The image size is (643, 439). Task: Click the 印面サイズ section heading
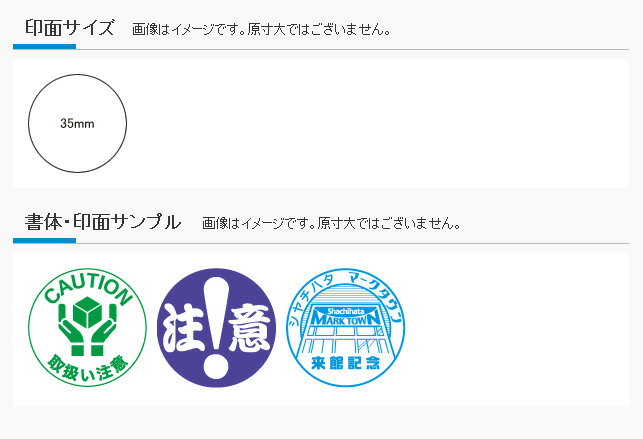click(x=69, y=28)
